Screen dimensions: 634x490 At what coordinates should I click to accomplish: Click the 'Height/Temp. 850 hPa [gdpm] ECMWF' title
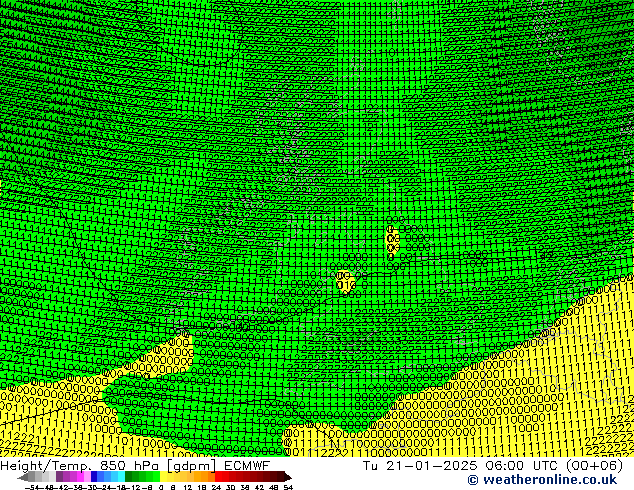tap(135, 466)
